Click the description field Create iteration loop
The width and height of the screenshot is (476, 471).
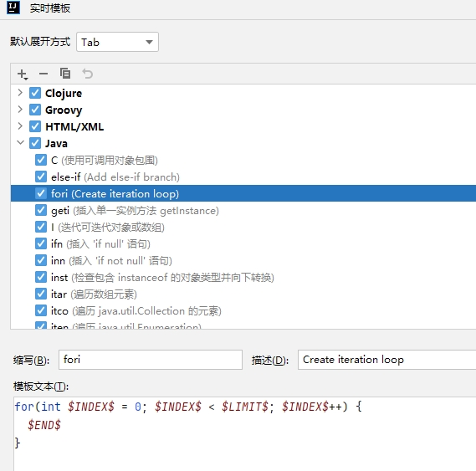click(x=386, y=360)
